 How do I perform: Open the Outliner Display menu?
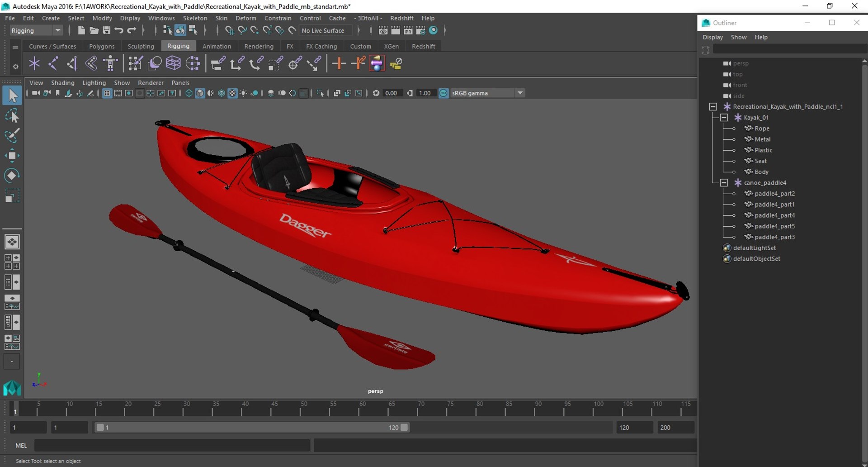click(x=712, y=37)
